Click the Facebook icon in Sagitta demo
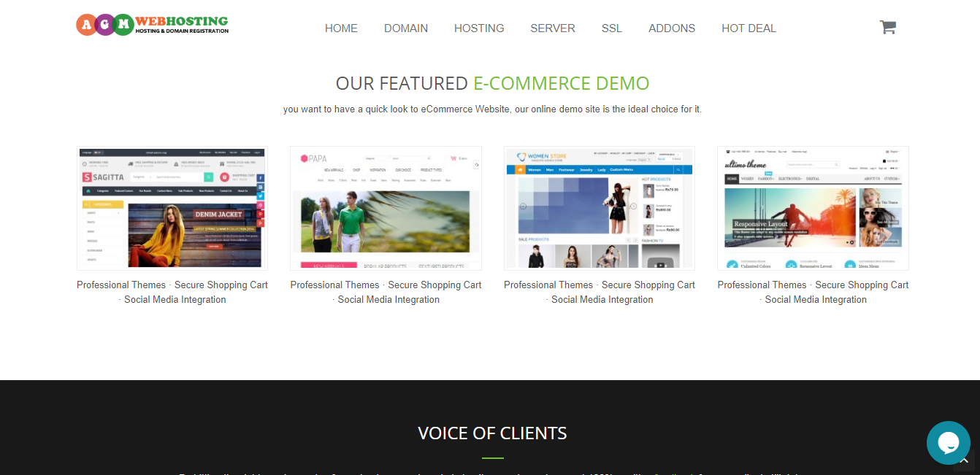Viewport: 980px width, 475px height. pos(260,178)
